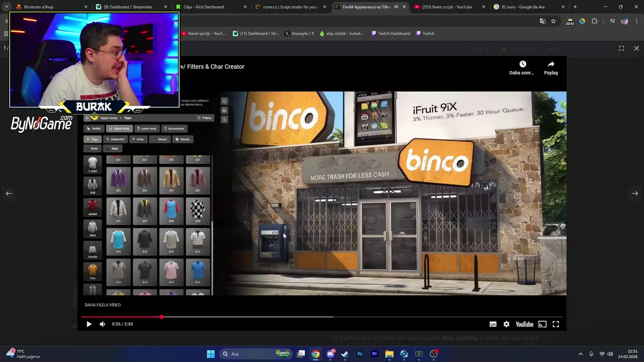644x362 pixels.
Task: Translate this page icon
Action: (x=542, y=21)
